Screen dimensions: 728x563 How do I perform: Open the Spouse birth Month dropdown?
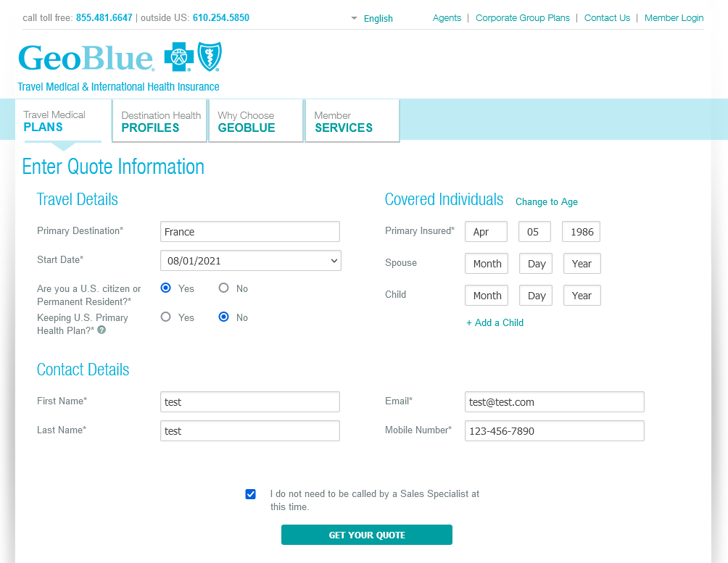click(486, 263)
